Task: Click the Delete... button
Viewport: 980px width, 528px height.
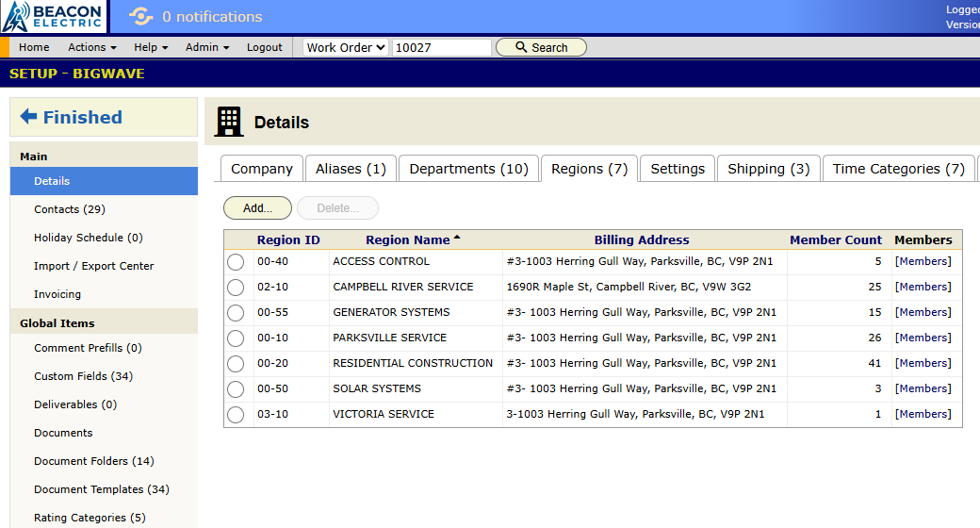Action: point(337,207)
